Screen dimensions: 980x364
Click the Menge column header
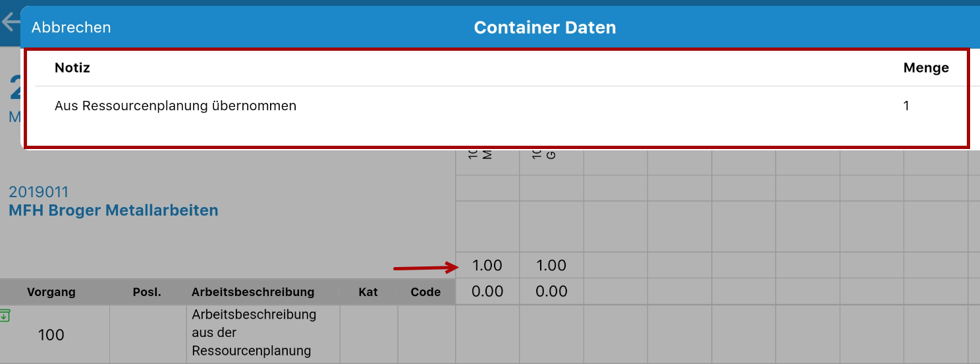pyautogui.click(x=926, y=67)
